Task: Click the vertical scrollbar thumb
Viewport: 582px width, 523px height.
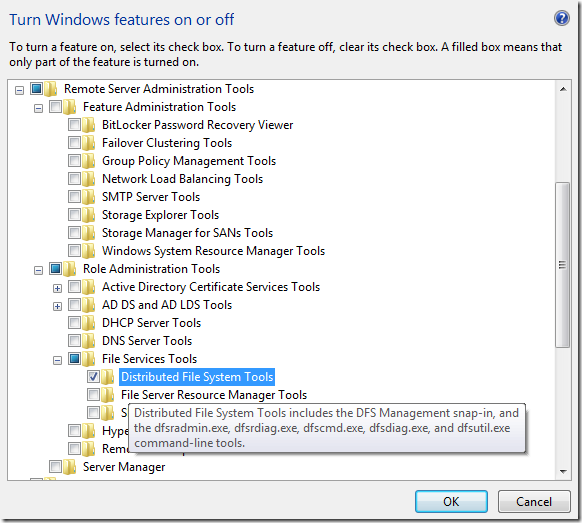Action: 563,265
